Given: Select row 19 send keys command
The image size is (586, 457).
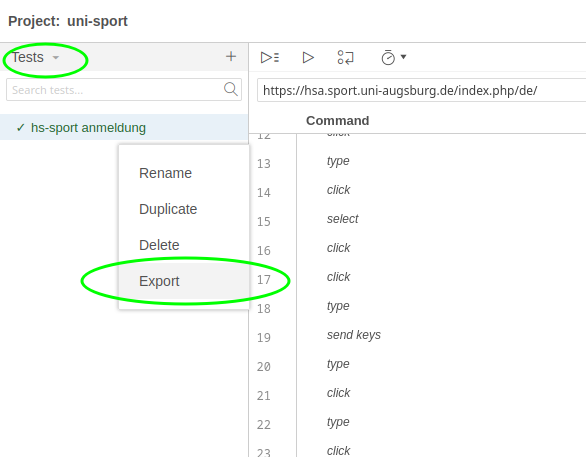Looking at the screenshot, I should [417, 335].
